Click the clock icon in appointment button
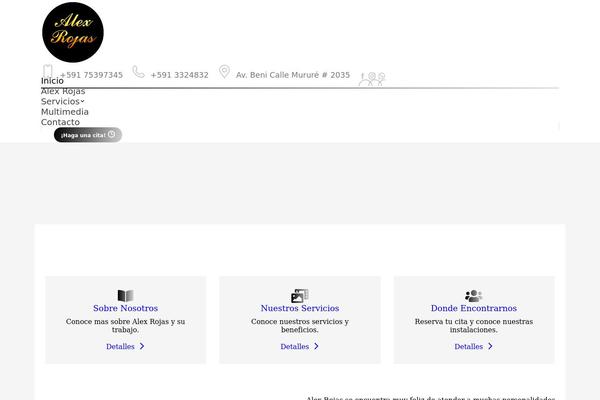The width and height of the screenshot is (600, 400). 111,134
